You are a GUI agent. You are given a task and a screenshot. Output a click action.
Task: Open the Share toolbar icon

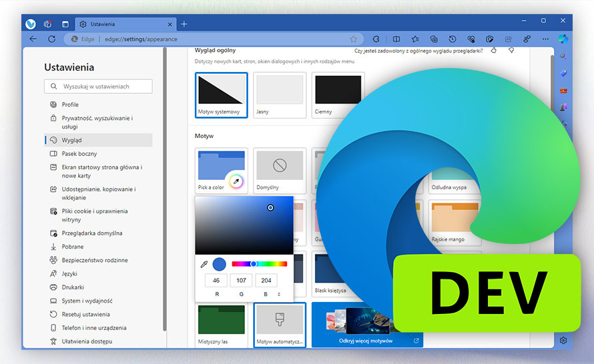[x=509, y=39]
